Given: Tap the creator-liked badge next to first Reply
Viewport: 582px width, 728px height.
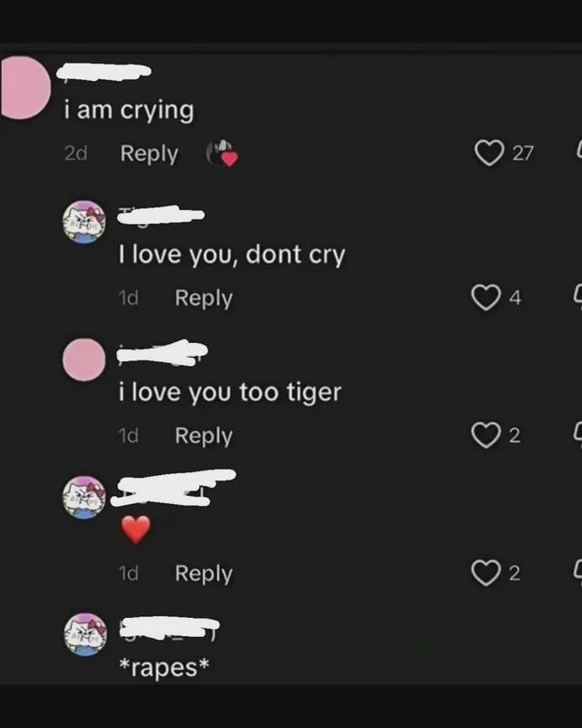Looking at the screenshot, I should [x=221, y=154].
